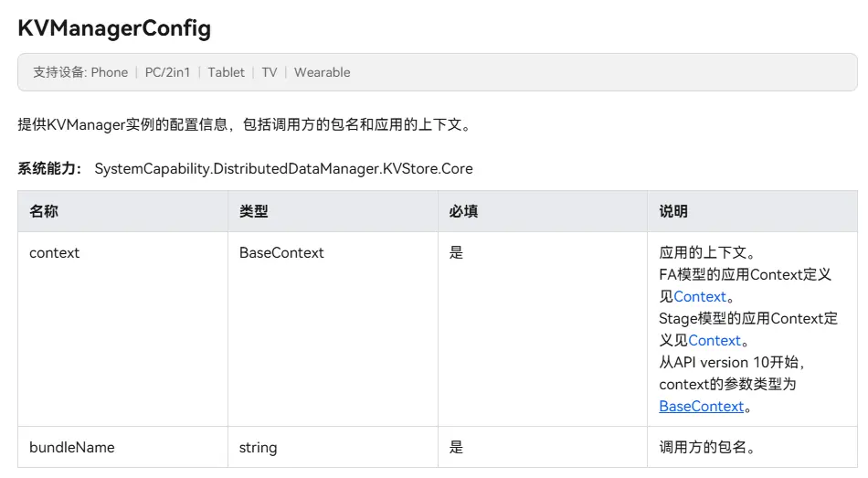Select the BaseContext type cell
This screenshot has width=868, height=478.
coord(281,253)
